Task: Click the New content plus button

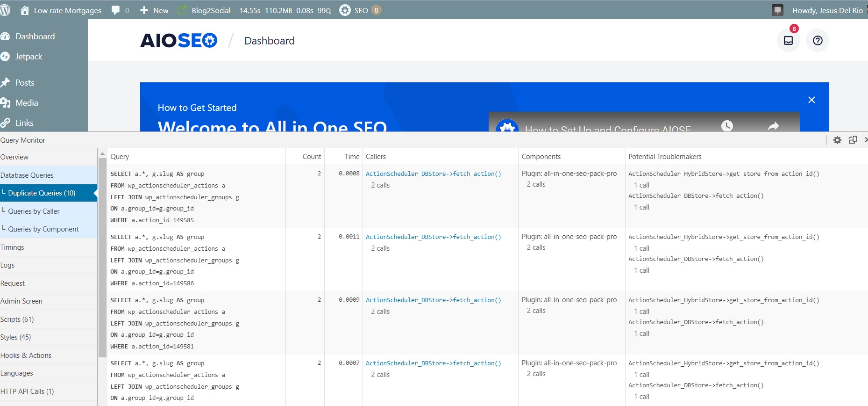Action: 154,10
